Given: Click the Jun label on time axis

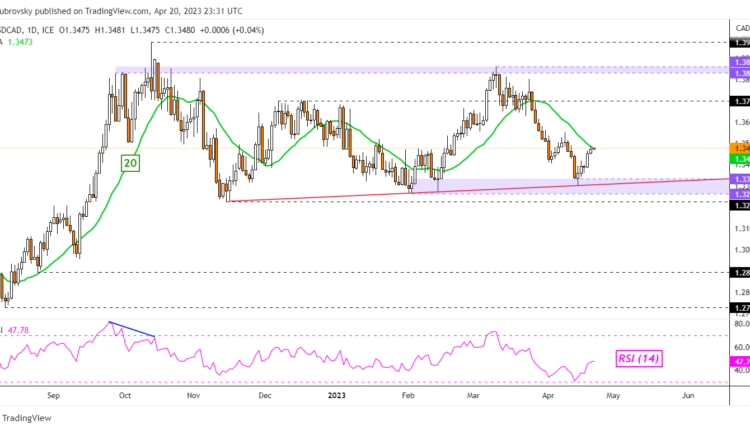Looking at the screenshot, I should click(688, 397).
